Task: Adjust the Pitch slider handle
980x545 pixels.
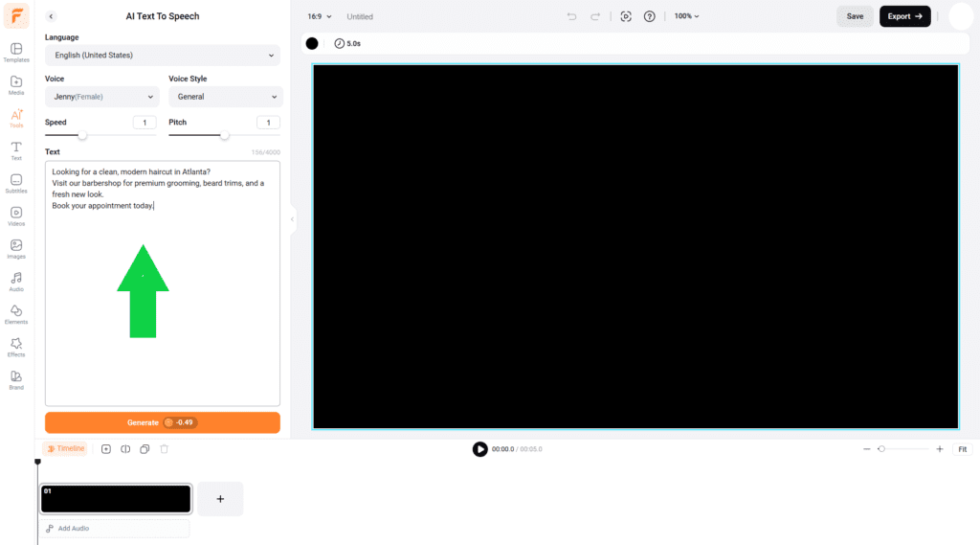Action: pos(224,135)
